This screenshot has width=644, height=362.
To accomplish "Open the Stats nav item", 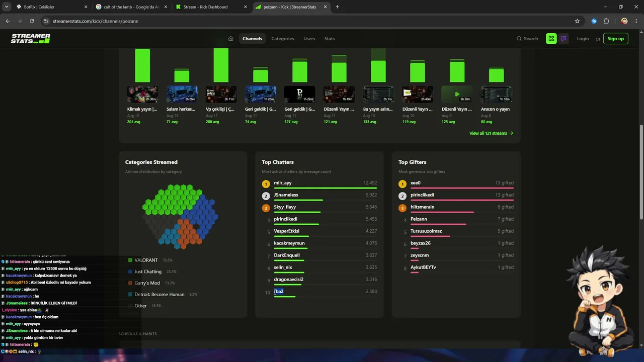I will 330,39.
